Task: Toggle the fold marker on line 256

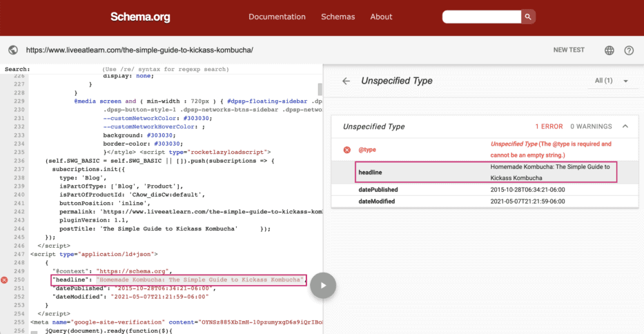Action: coord(34,332)
